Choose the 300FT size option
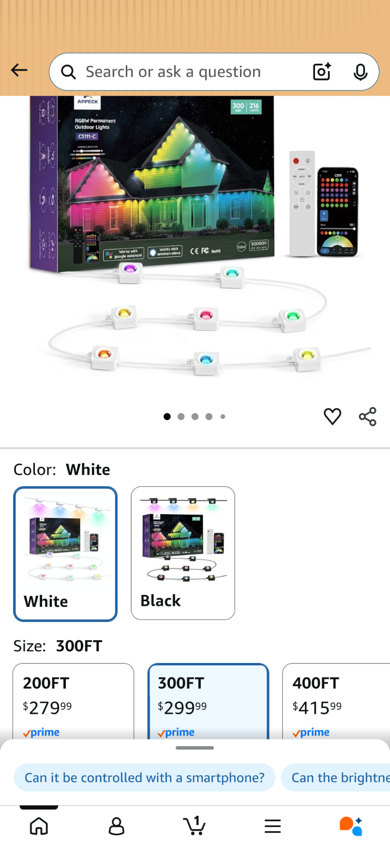The width and height of the screenshot is (390, 868). (208, 701)
